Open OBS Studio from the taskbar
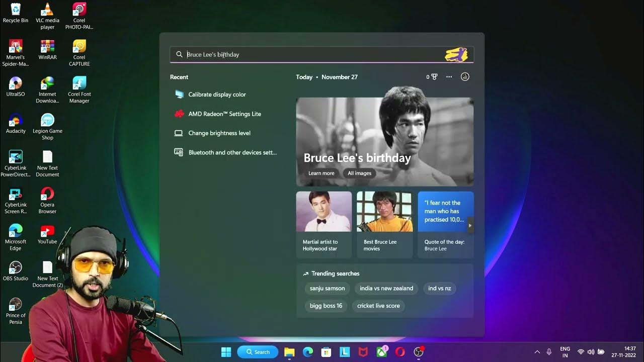 tap(419, 352)
